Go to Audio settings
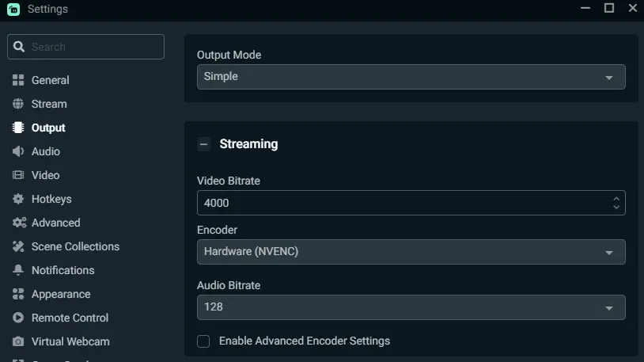Image resolution: width=644 pixels, height=362 pixels. click(x=46, y=151)
